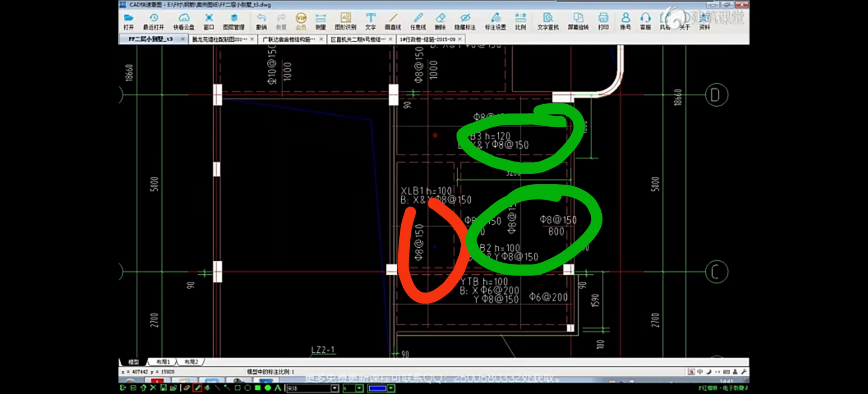Click the green X clear icon
This screenshot has height=394, width=868.
click(153, 388)
